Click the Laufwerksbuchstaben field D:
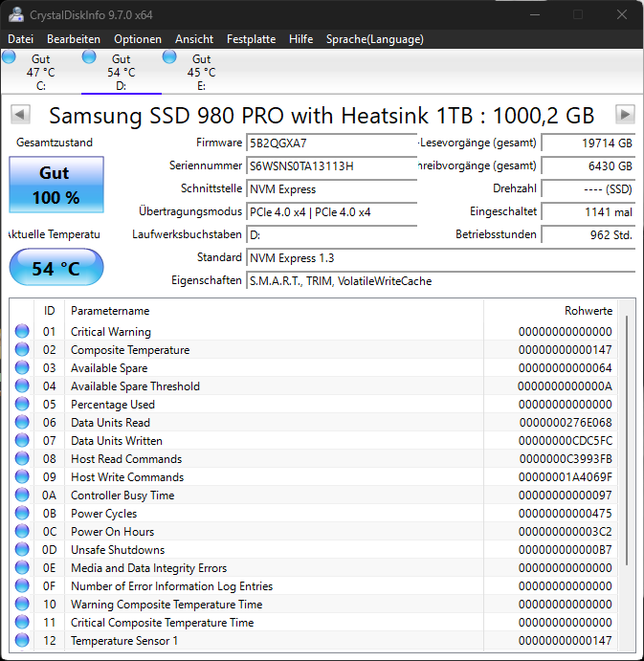The image size is (644, 661). 331,234
